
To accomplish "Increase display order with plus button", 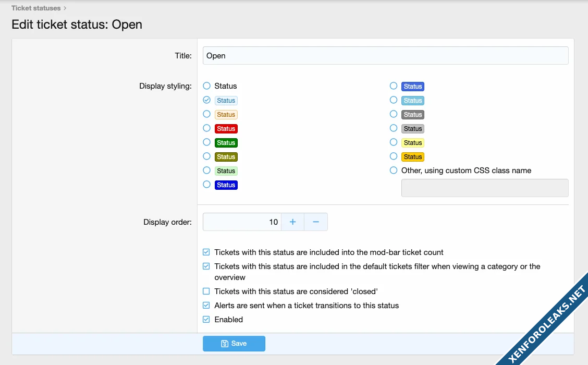I will coord(292,222).
